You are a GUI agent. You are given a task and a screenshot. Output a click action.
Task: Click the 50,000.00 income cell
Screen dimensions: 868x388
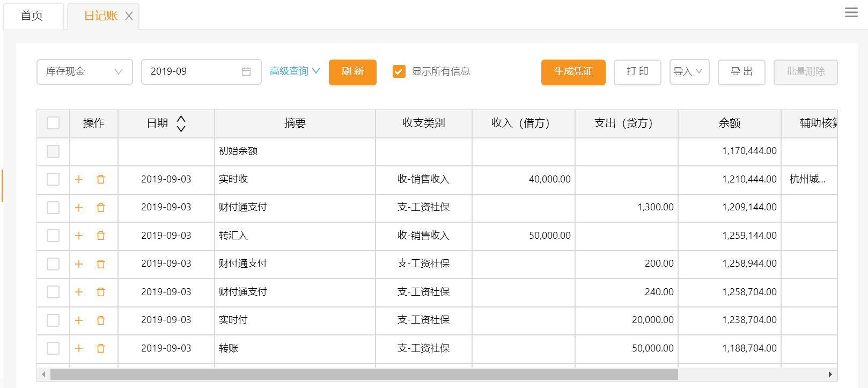524,236
